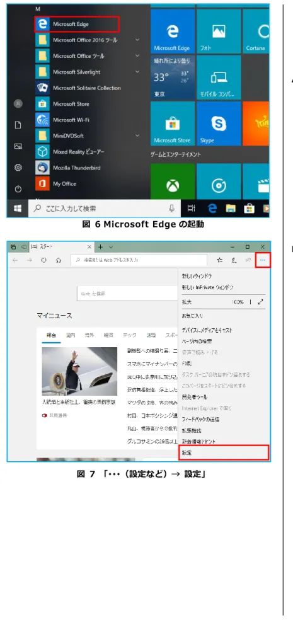
Task: Click the Edge address bar
Action: point(139,260)
